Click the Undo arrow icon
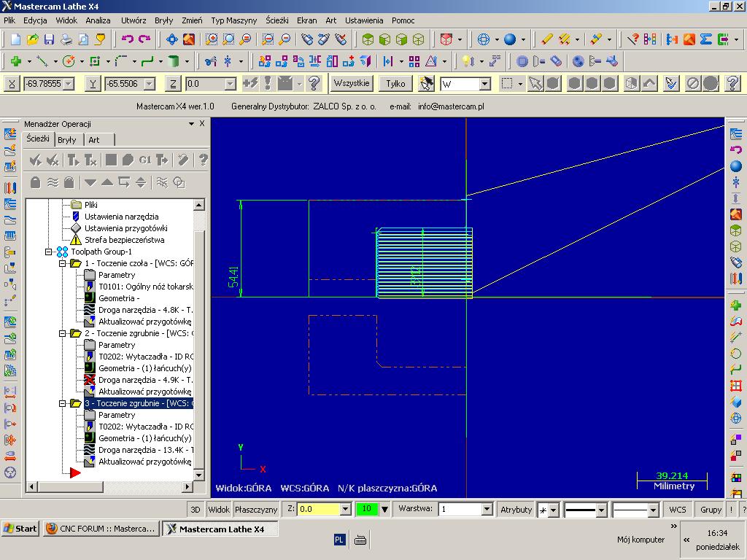 (x=127, y=39)
